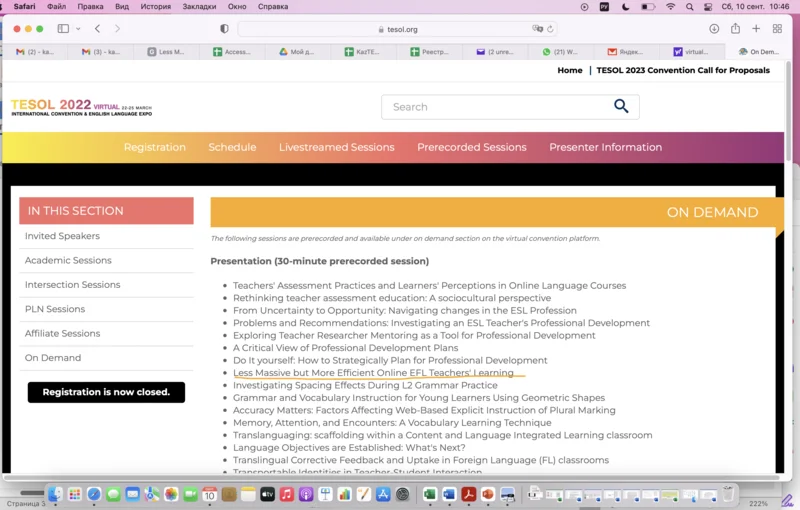Click the Registration is now closed button
800x510 pixels.
coord(106,392)
